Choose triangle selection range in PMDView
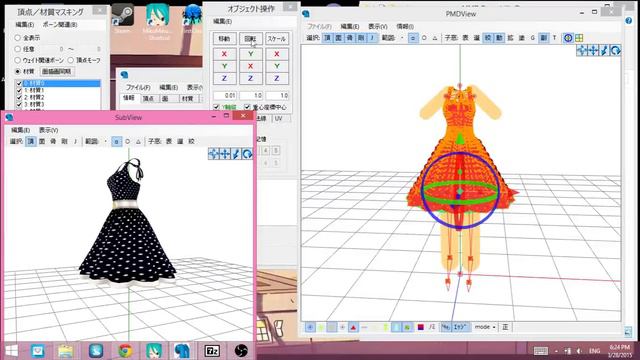The image size is (640, 360). [435, 38]
